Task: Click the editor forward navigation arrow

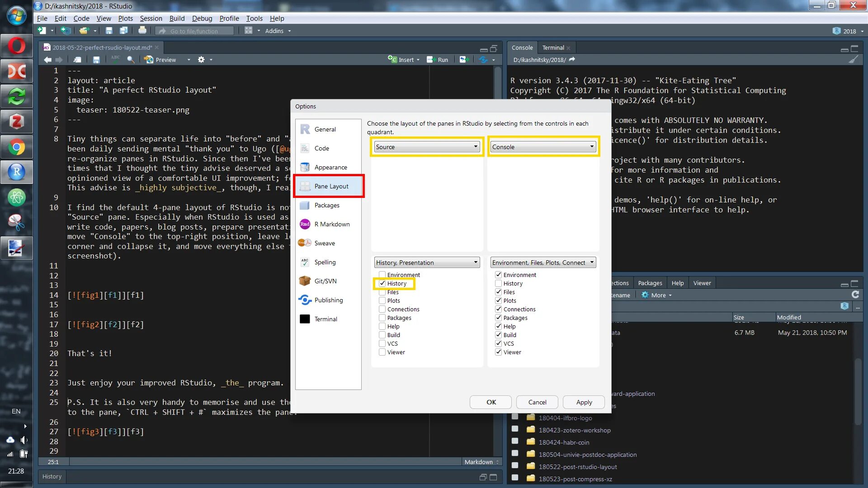Action: 59,60
